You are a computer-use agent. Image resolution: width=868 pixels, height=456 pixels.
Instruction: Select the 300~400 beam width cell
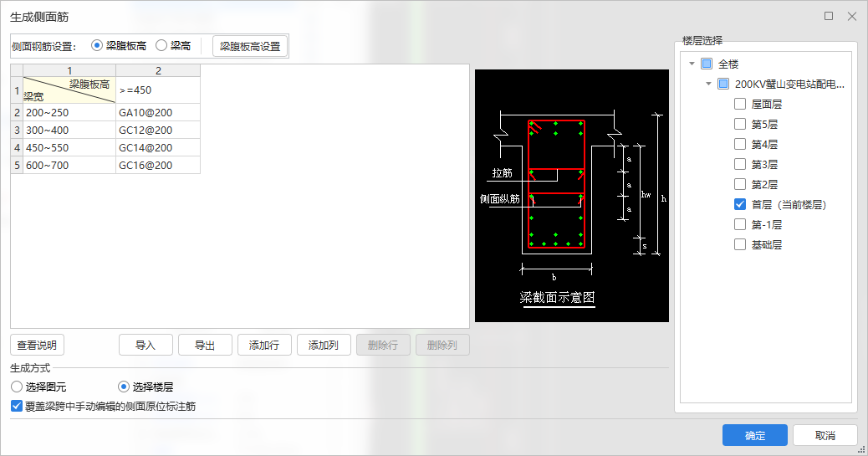pyautogui.click(x=69, y=131)
